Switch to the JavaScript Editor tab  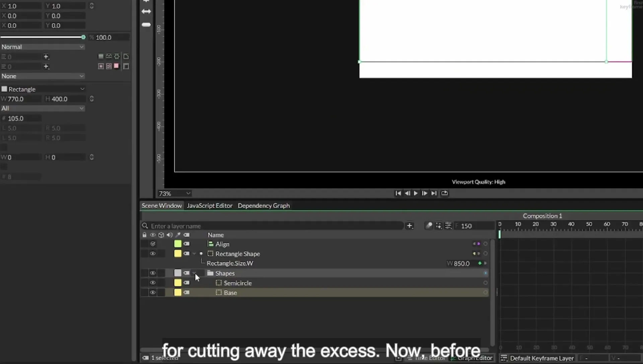210,206
